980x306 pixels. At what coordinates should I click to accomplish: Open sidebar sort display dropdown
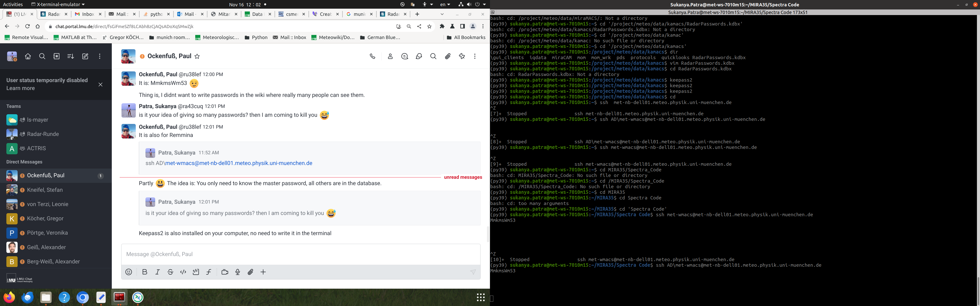coord(70,56)
